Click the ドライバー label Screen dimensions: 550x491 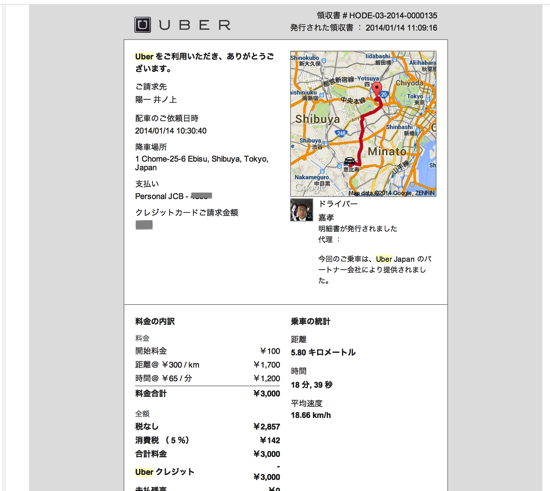[x=338, y=204]
